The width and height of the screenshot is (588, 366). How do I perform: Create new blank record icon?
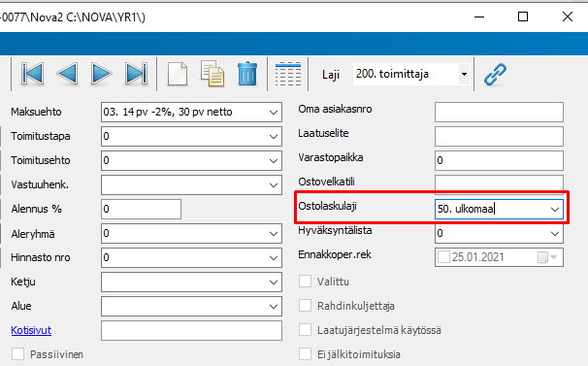(178, 74)
